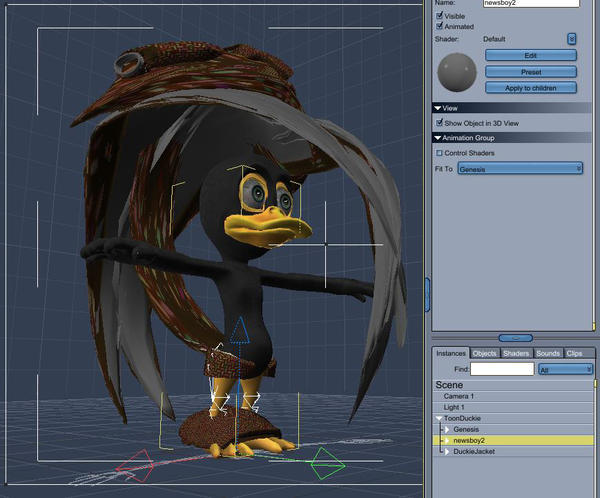The height and width of the screenshot is (498, 600).
Task: Click the Name field containing newsboy2
Action: tap(531, 3)
